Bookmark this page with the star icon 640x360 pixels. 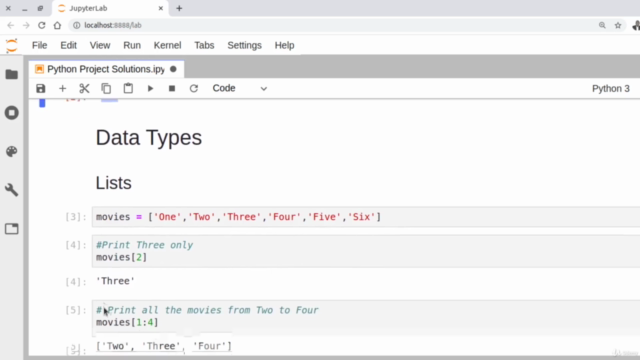click(618, 25)
